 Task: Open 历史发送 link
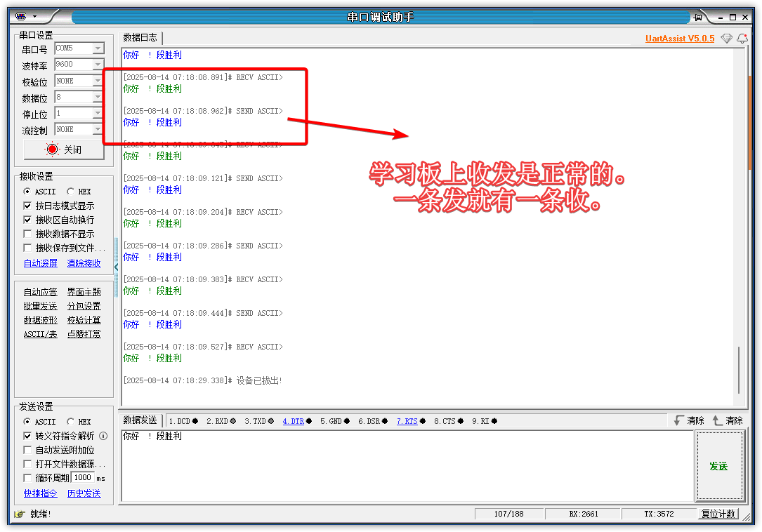pos(84,493)
